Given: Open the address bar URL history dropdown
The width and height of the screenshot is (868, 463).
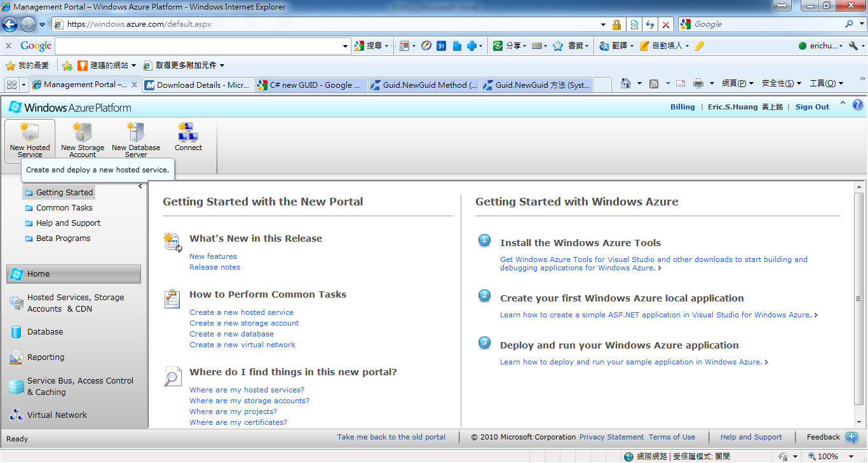Looking at the screenshot, I should click(x=604, y=25).
